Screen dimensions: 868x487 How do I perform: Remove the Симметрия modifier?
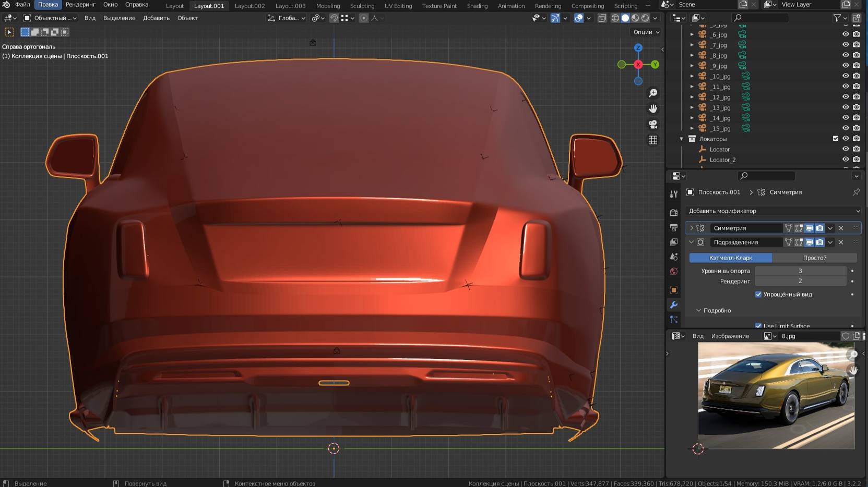(841, 228)
